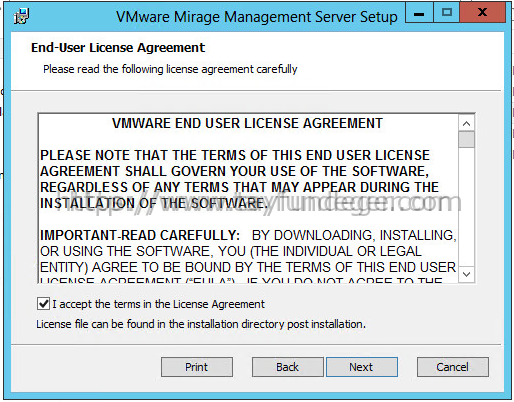The image size is (514, 402).
Task: Click the 'VMware Mirage Management Server Setup' title bar
Action: 257,17
